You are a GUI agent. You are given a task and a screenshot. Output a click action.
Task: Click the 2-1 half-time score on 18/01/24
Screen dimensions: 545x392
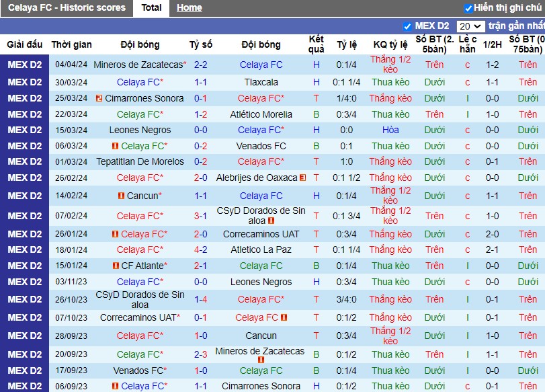tap(493, 249)
